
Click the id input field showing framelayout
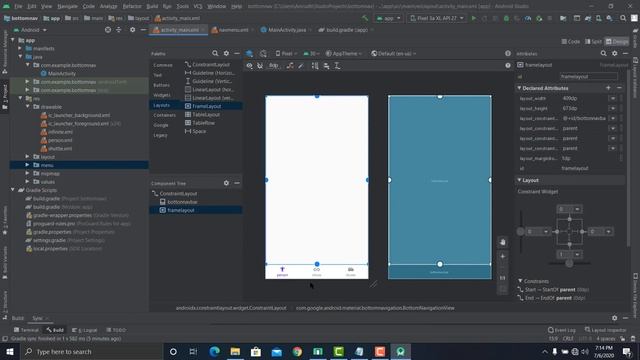click(589, 76)
